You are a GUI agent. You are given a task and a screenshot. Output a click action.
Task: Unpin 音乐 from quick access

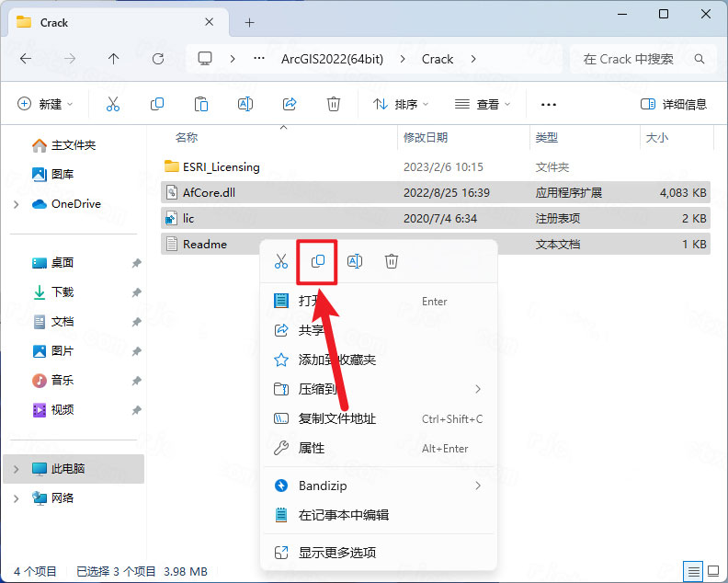[x=136, y=381]
